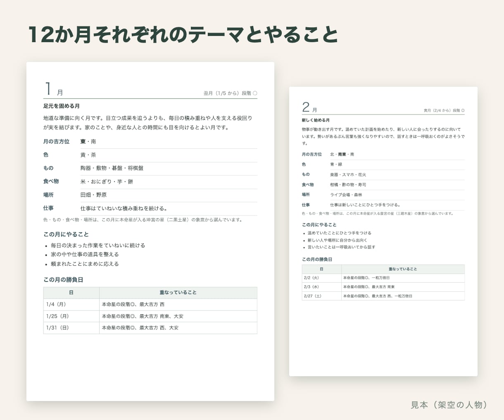Click the title '12か月それぞれのテーマとやること'

(183, 34)
